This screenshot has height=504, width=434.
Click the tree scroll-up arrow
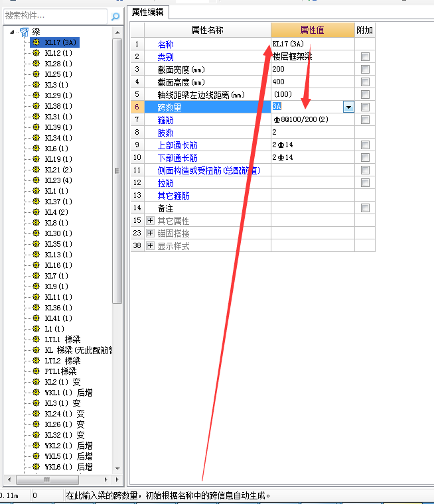coord(117,32)
